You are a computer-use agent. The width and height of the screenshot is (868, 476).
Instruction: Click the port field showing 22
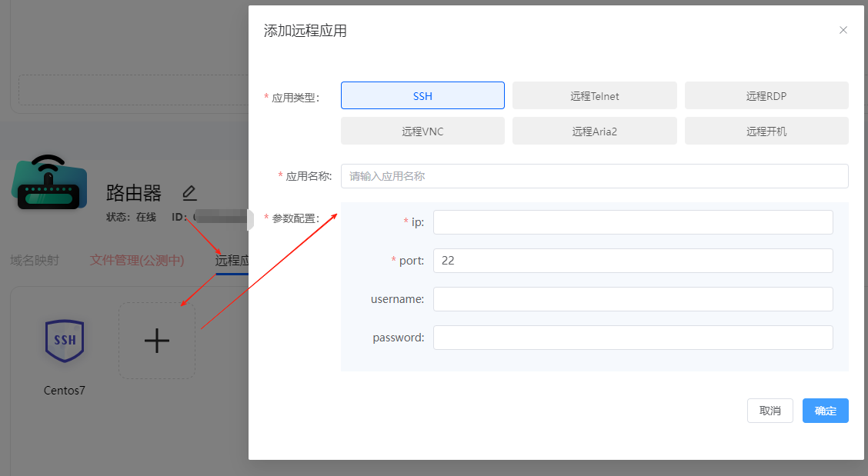coord(633,261)
